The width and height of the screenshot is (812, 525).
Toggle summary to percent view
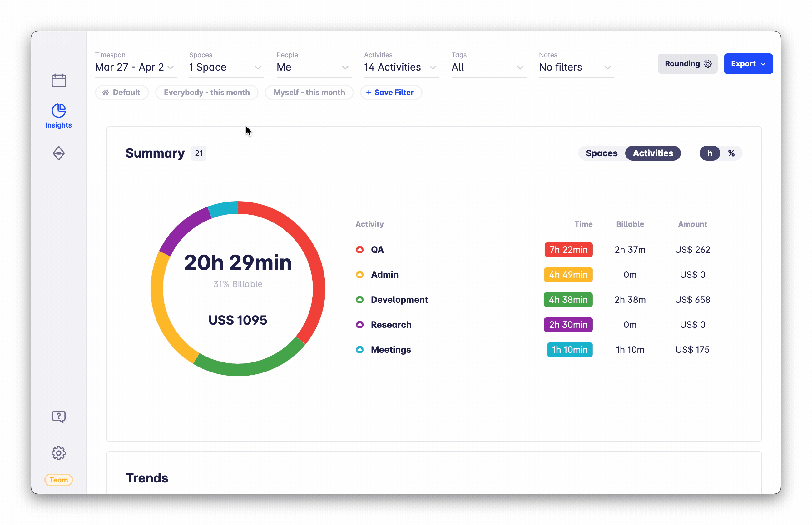pyautogui.click(x=731, y=153)
